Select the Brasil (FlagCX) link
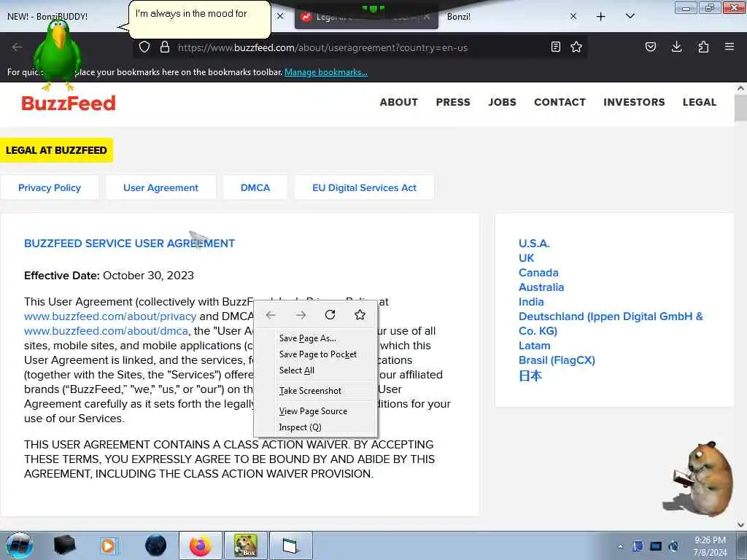Image resolution: width=747 pixels, height=560 pixels. (557, 360)
